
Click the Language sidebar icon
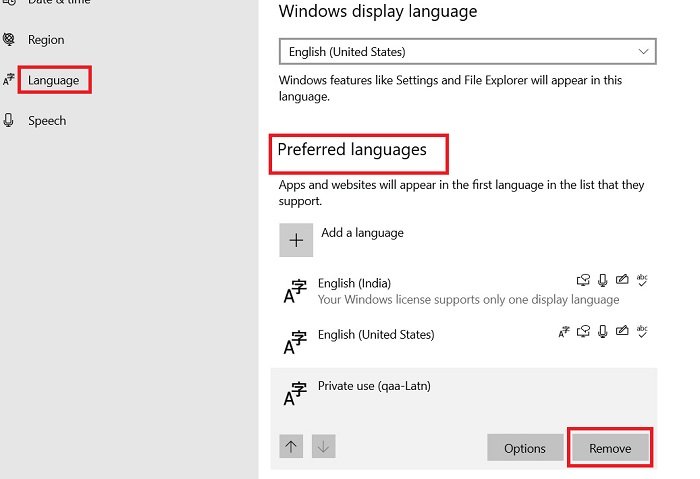(x=8, y=80)
